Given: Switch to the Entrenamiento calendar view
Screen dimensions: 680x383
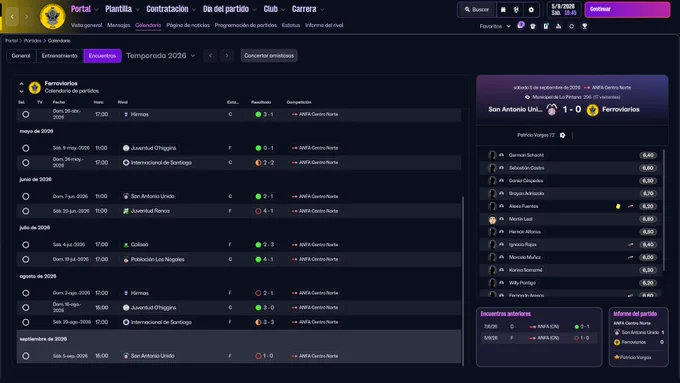Looking at the screenshot, I should (x=59, y=56).
